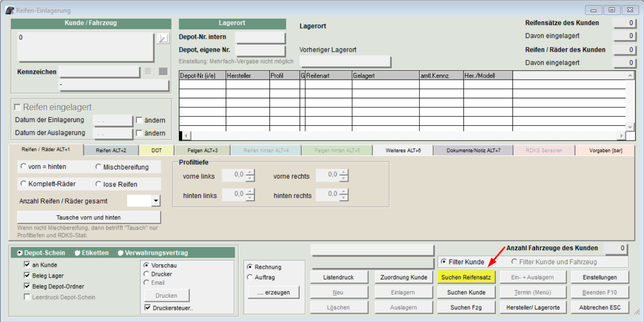Uncheck the Beleg Lager checkbox
This screenshot has height=322, width=644.
(x=28, y=276)
